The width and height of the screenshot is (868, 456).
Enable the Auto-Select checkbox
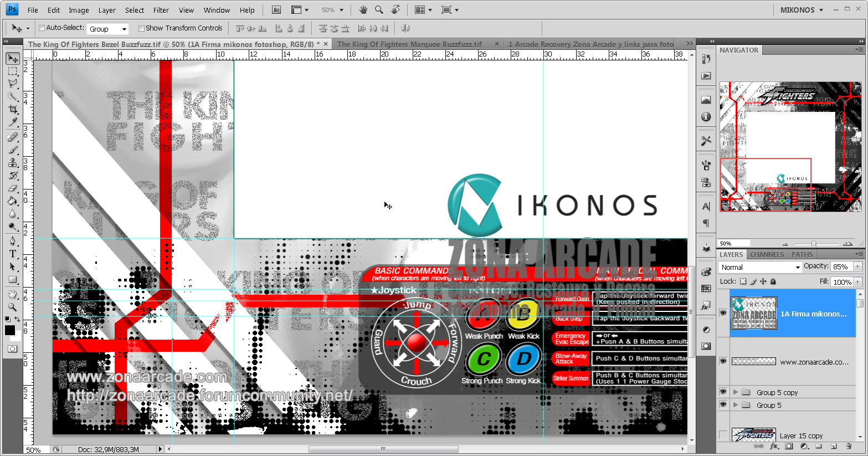[x=42, y=28]
